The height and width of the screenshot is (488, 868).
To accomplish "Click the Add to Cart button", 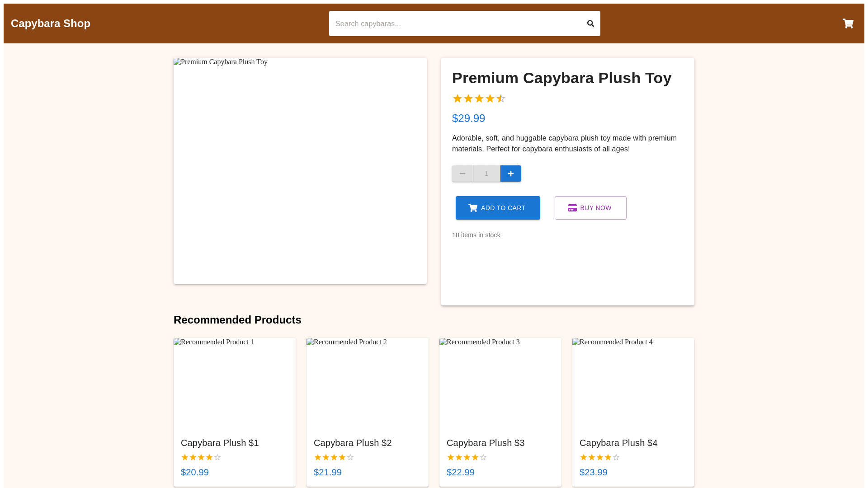I will tap(498, 208).
